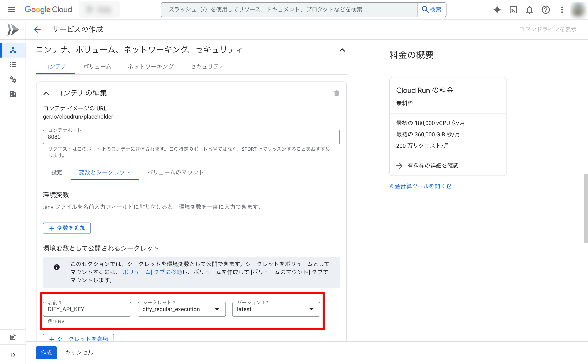Collapse the container, volumes, networking section
Viewport: 588px width, 364px height.
coord(342,50)
